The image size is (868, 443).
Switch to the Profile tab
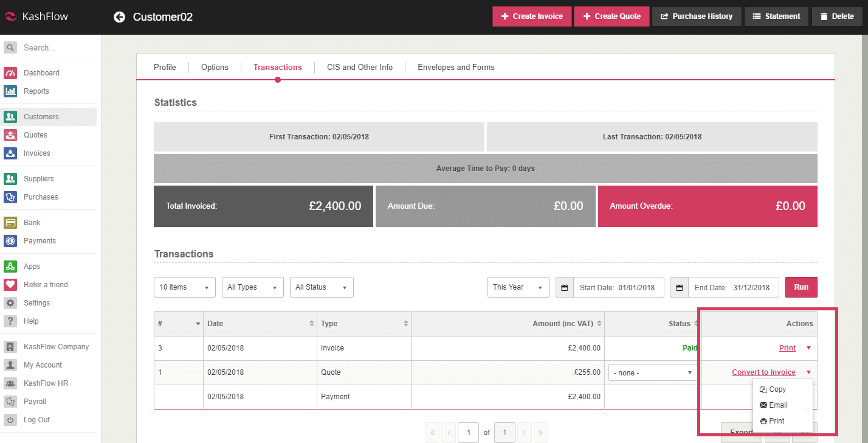click(165, 67)
